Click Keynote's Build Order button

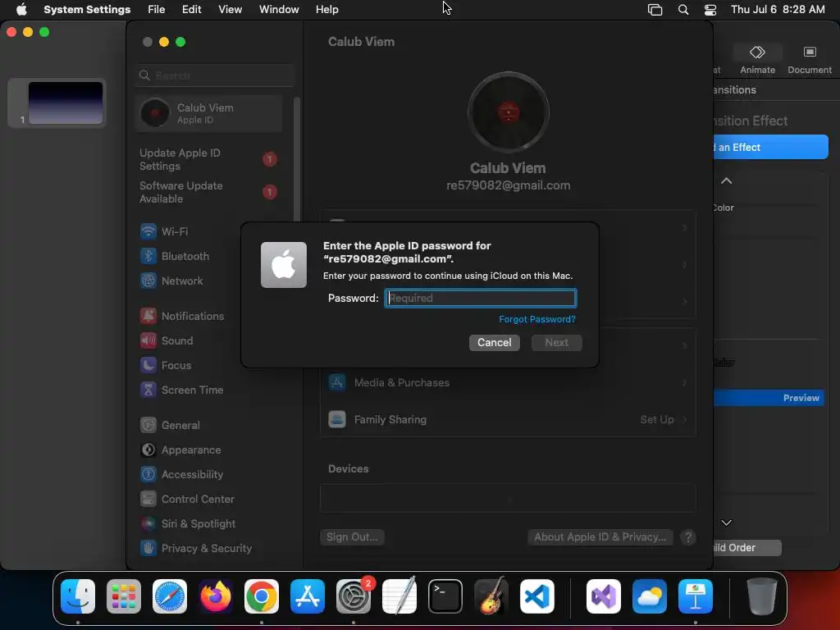(746, 548)
